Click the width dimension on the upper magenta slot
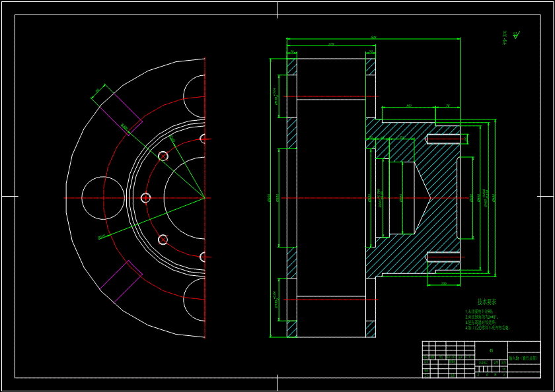 coord(98,91)
